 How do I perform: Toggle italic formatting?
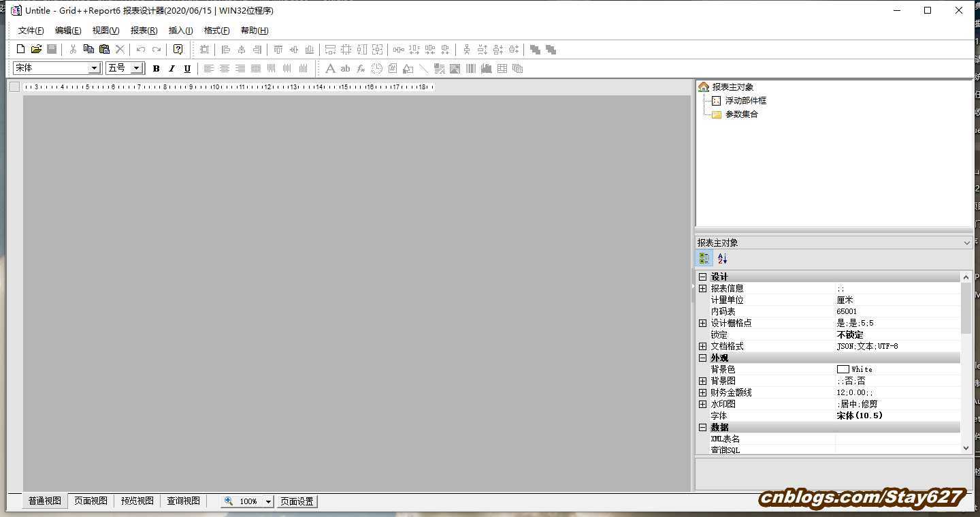click(x=171, y=68)
